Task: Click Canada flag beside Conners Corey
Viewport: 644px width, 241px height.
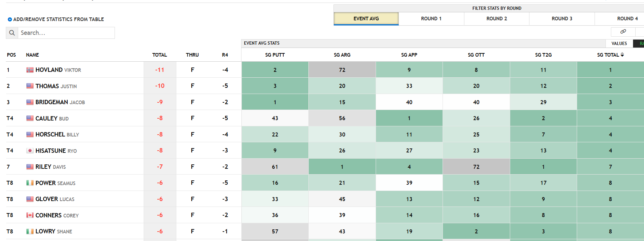Action: (30, 215)
